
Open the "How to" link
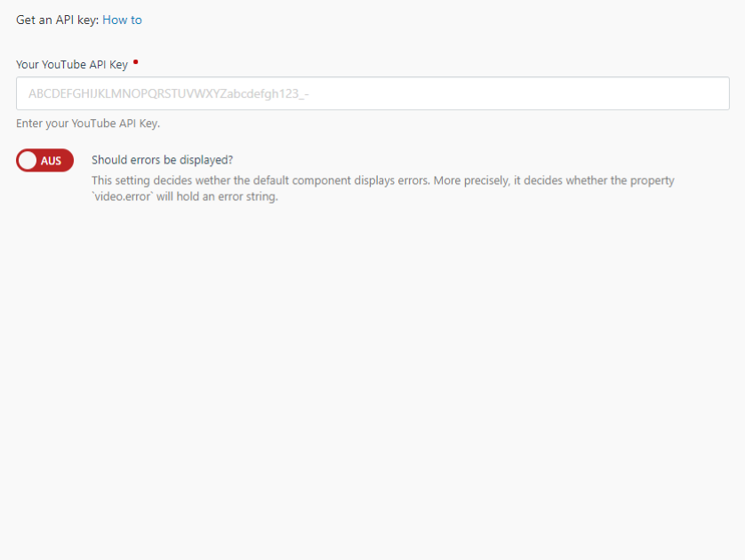pos(122,20)
